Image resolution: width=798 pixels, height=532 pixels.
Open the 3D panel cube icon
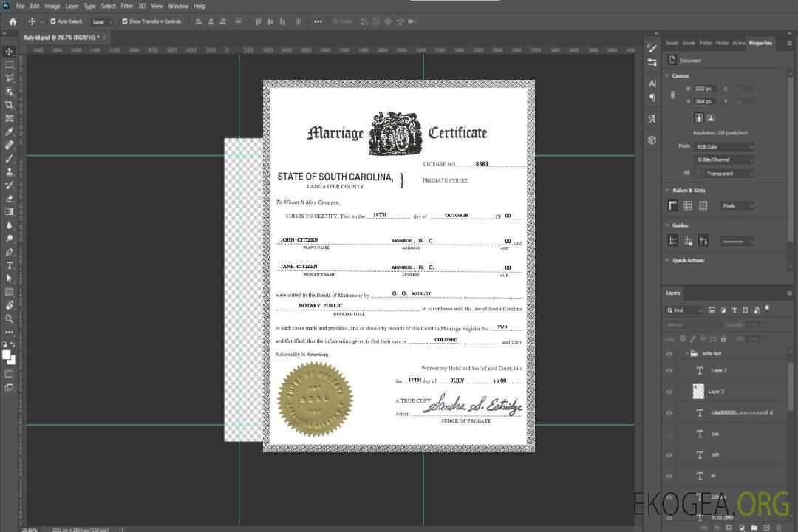[652, 140]
